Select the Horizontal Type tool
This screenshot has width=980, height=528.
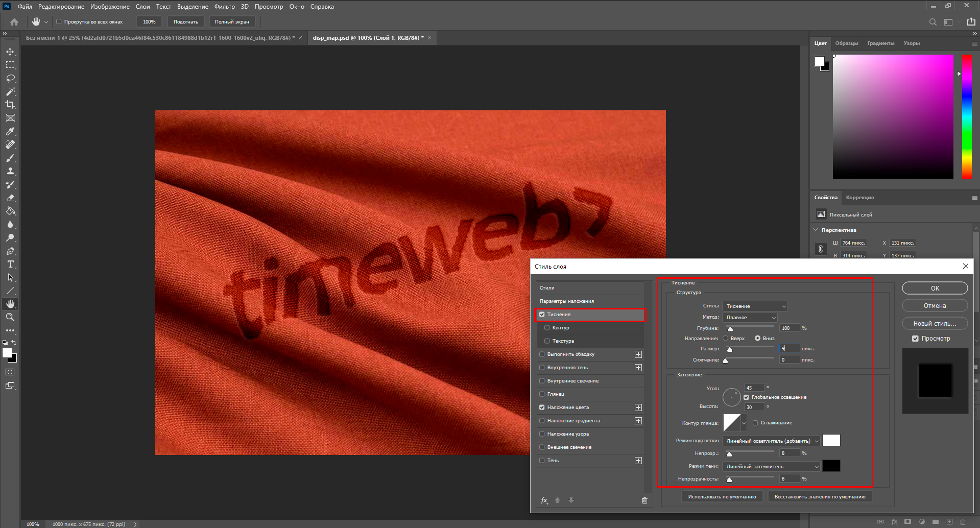pos(10,264)
